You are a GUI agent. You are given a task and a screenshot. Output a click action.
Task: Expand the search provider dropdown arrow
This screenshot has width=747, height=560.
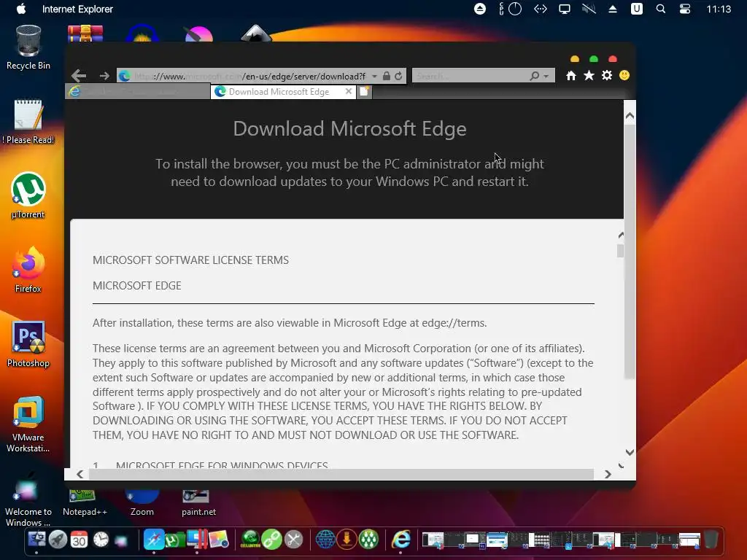point(546,76)
